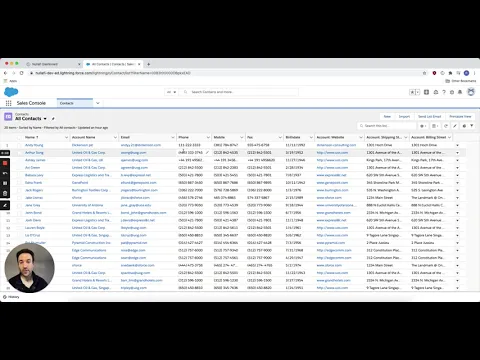Open the Other Bookmarks folder
This screenshot has width=480, height=360.
461,81
